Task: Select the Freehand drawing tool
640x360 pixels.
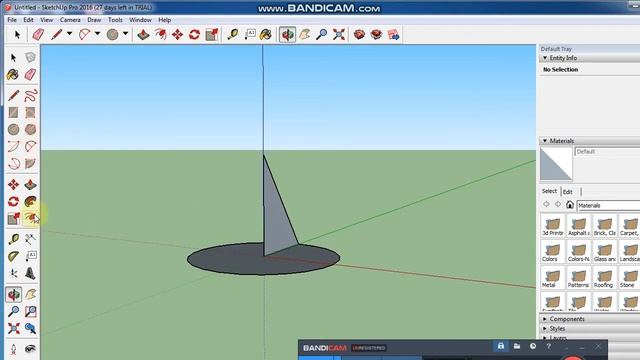Action: (x=30, y=96)
